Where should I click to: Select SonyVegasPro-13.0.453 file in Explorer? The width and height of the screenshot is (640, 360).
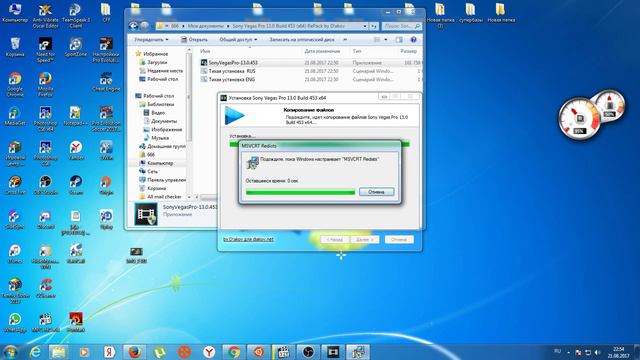[233, 63]
